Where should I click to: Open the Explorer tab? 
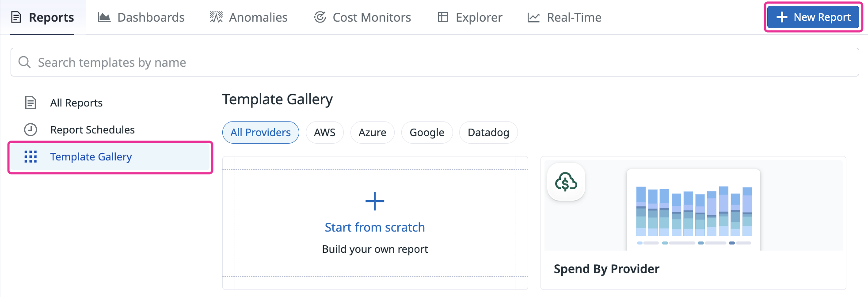point(479,17)
